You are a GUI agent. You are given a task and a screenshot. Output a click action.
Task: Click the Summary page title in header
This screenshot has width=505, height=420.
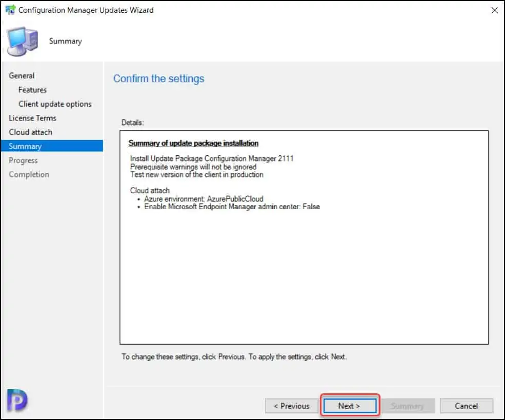[x=66, y=41]
